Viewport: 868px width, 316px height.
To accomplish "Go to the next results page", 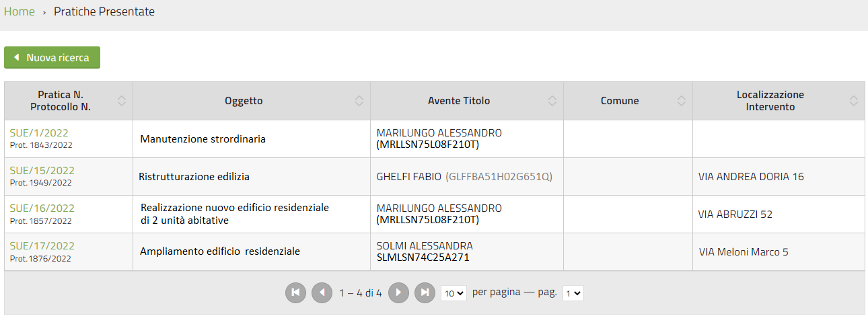I will [398, 292].
